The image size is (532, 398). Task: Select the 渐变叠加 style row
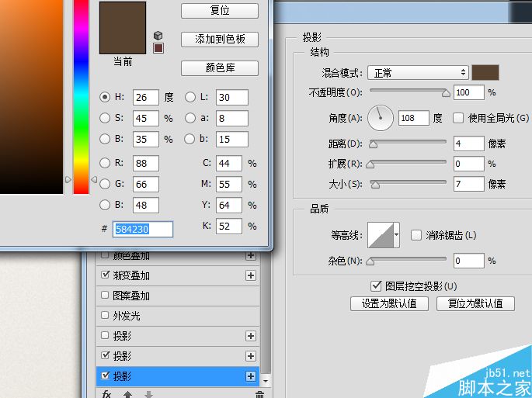(178, 275)
